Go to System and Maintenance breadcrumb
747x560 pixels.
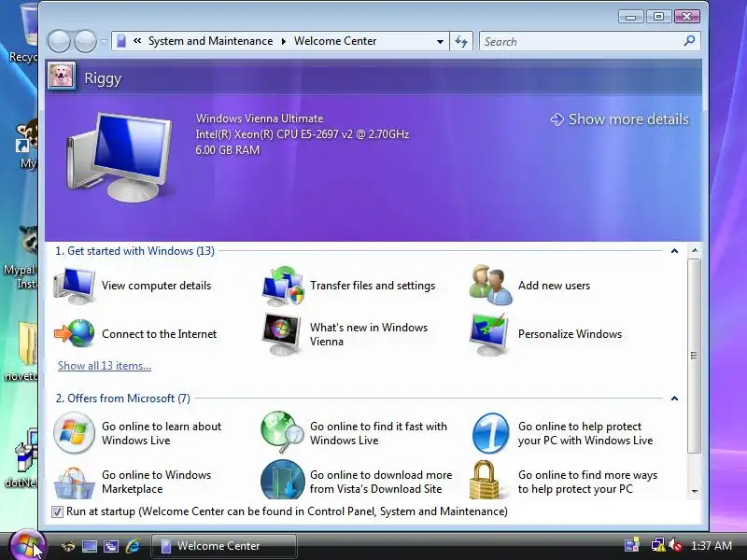click(211, 41)
